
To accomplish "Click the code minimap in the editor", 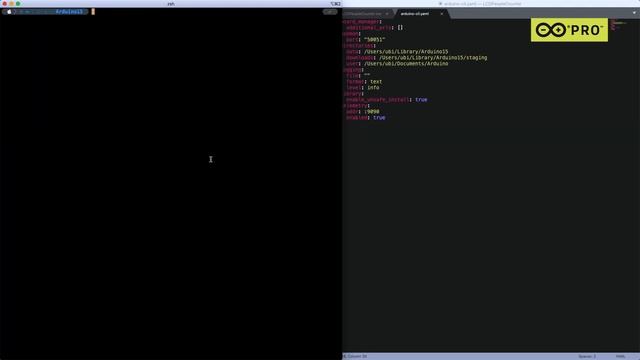I will pyautogui.click(x=618, y=24).
